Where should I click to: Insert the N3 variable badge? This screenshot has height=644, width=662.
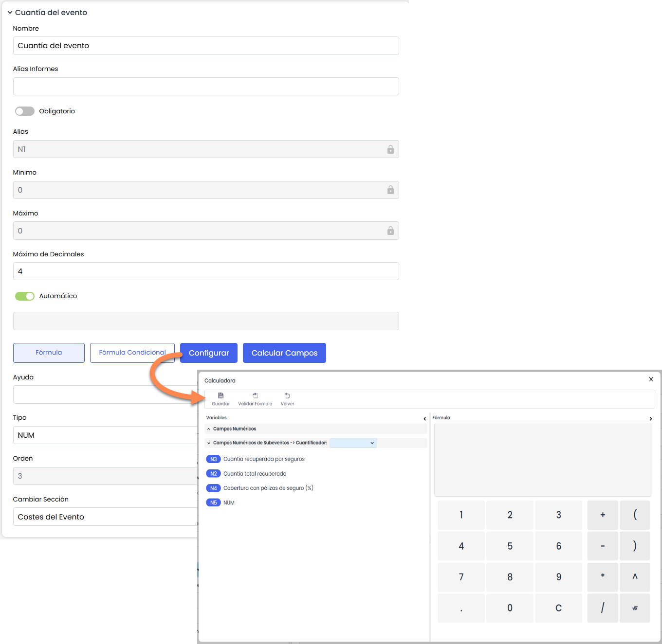[x=213, y=459]
